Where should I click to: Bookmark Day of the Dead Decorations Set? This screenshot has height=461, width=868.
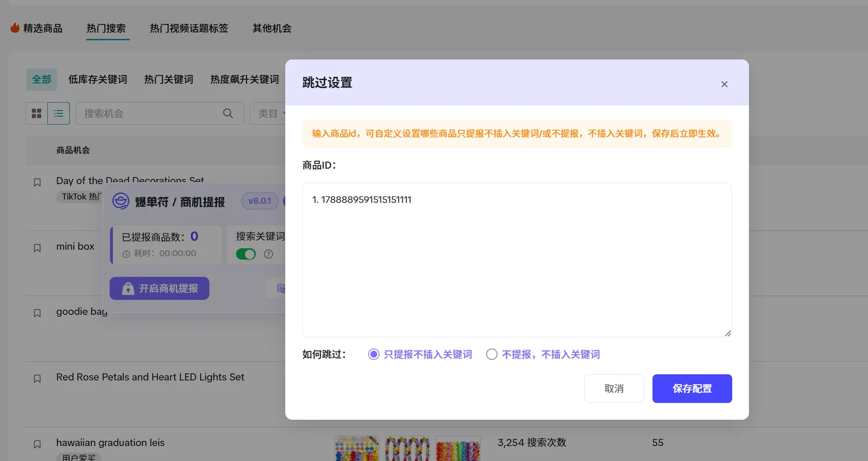click(37, 182)
